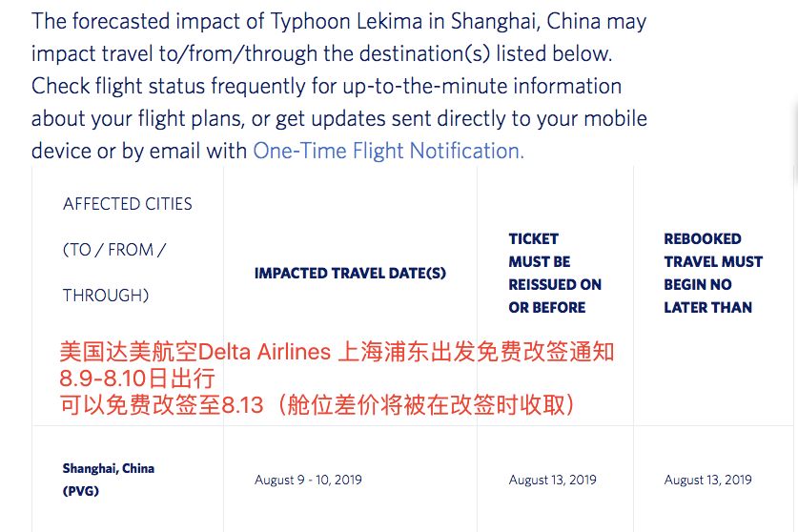Screen dimensions: 798x532
Task: Open the One-Time Flight Notification link
Action: coord(388,152)
